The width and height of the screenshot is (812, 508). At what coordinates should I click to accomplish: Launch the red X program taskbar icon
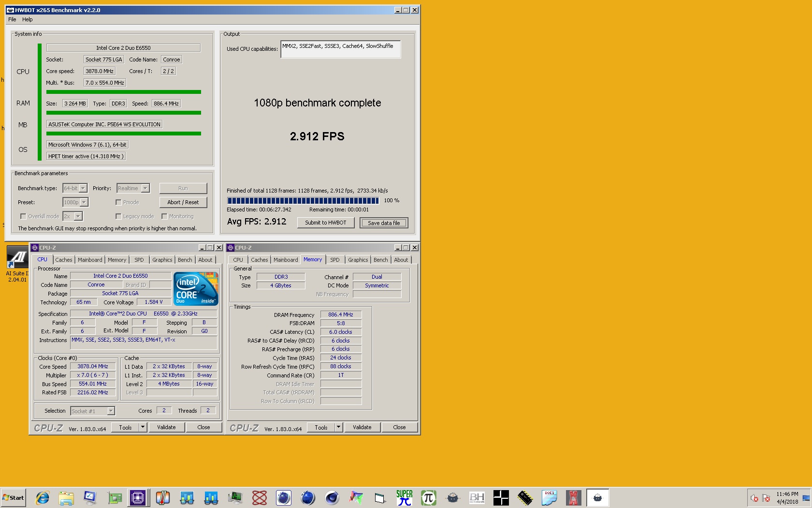click(x=574, y=497)
